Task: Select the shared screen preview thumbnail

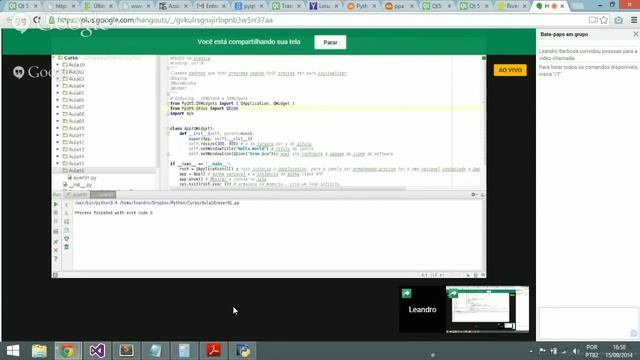Action: tap(487, 309)
